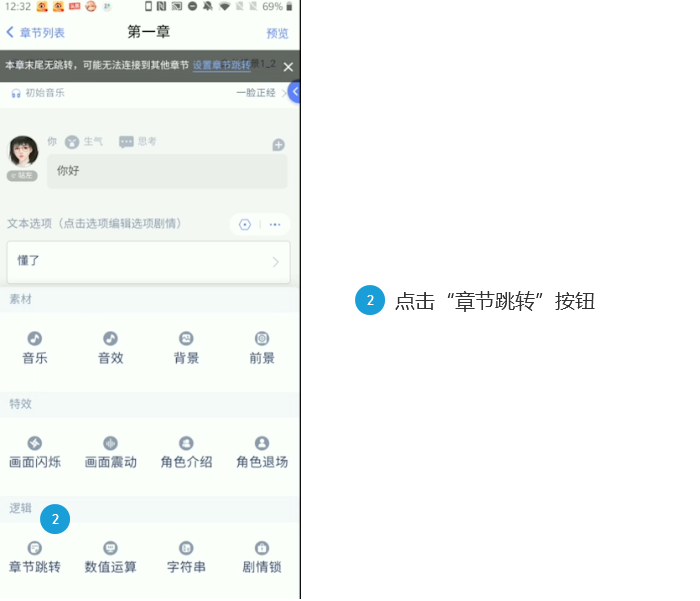This screenshot has width=700, height=601.
Task: Change character position 站左 tag
Action: coord(22,175)
